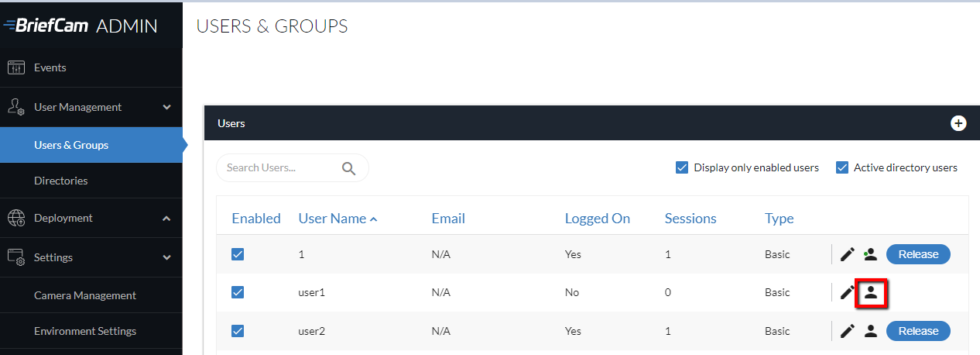
Task: Expand the Deployment section chevron
Action: (x=166, y=219)
